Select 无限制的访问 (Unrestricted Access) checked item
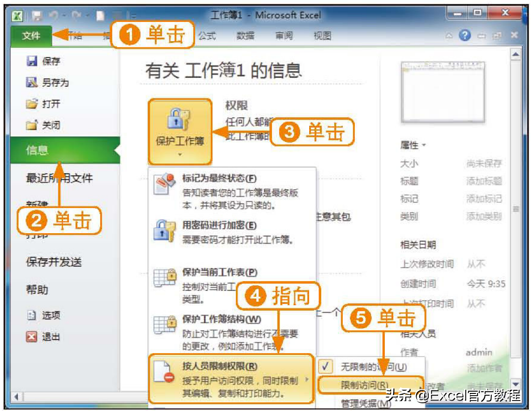 coord(370,367)
